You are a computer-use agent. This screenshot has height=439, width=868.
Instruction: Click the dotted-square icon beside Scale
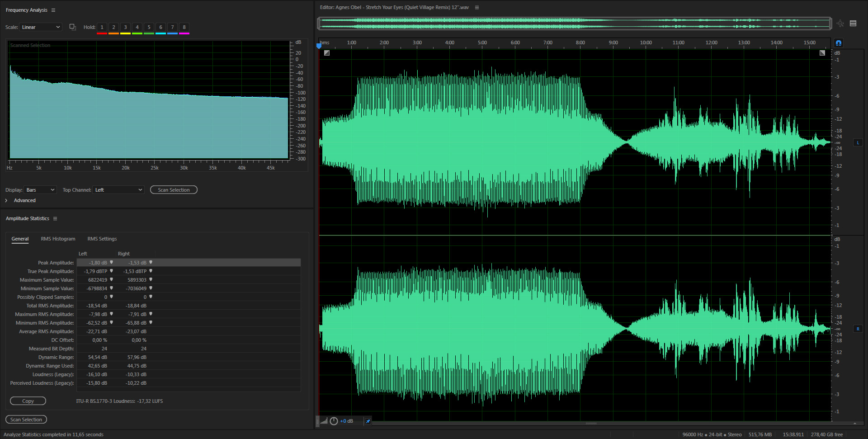[72, 27]
